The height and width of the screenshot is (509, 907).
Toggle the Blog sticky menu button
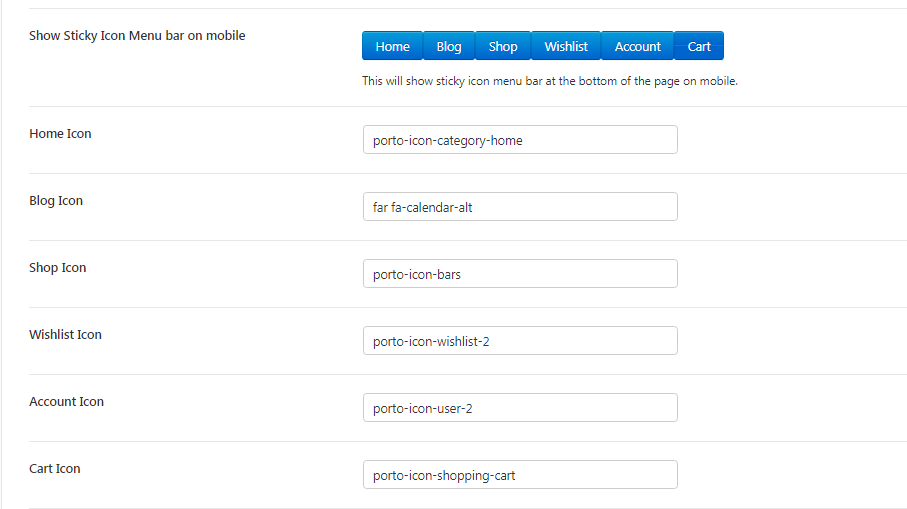(x=449, y=46)
